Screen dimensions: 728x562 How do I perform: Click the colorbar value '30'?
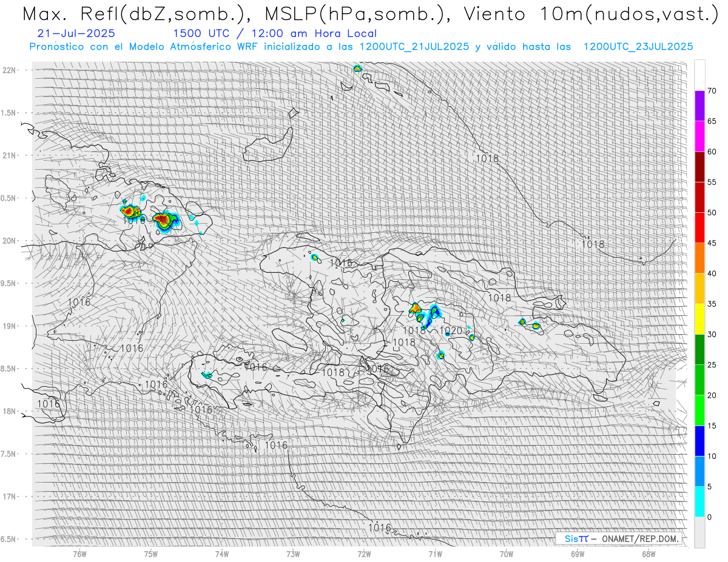(711, 334)
